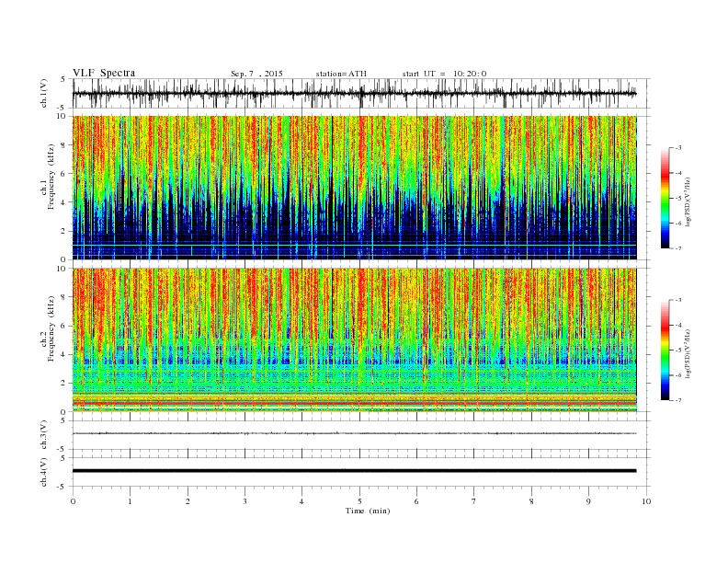Viewport: 728px width, 563px height.
Task: Click the "2" minute tick label
Action: point(188,501)
